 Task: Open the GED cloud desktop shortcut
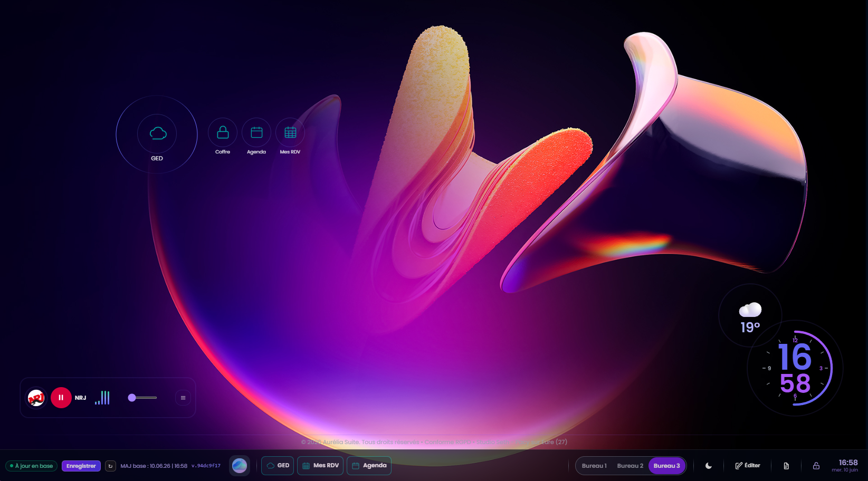157,134
